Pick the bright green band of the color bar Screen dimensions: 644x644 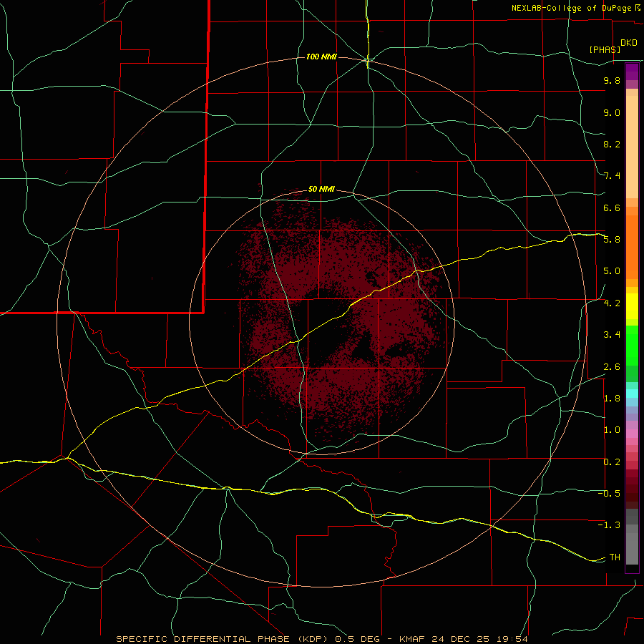(632, 345)
